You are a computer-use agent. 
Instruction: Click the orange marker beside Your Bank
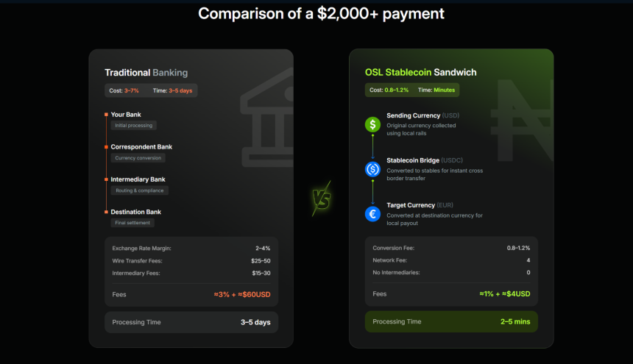point(106,115)
